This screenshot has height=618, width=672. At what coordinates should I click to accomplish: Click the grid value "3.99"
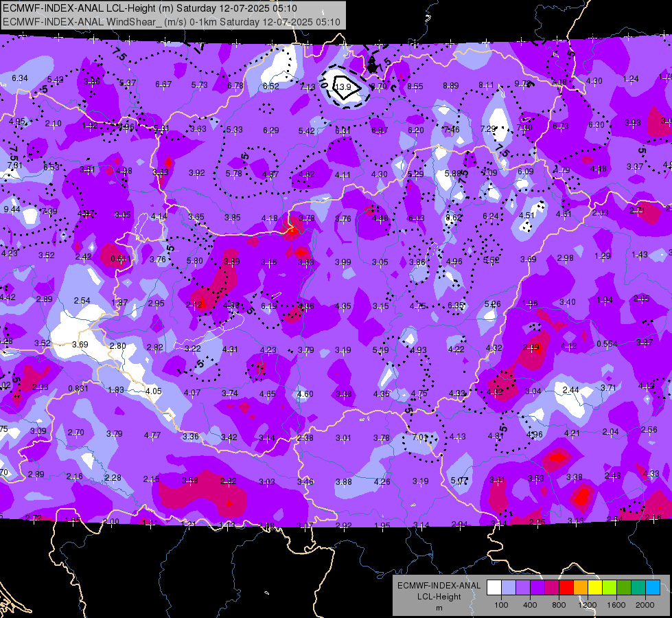pos(343,262)
